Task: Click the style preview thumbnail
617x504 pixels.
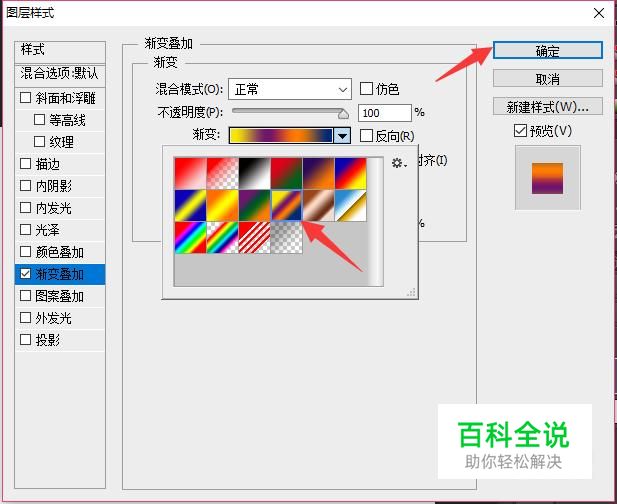Action: coord(547,178)
